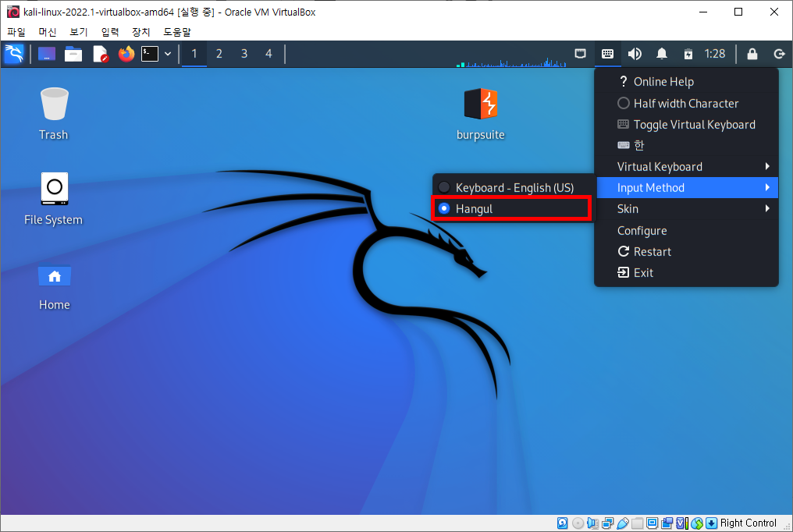Open the Trash desktop icon
The height and width of the screenshot is (532, 793).
pyautogui.click(x=54, y=114)
